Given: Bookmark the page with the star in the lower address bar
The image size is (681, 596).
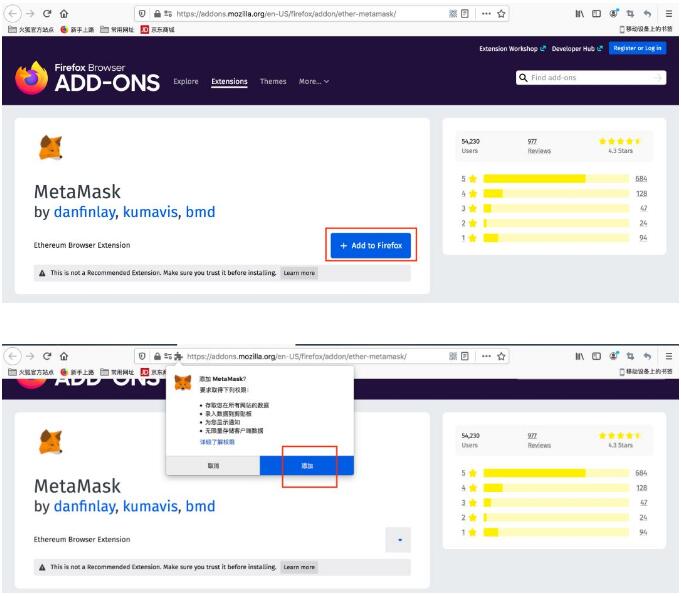Looking at the screenshot, I should (501, 356).
